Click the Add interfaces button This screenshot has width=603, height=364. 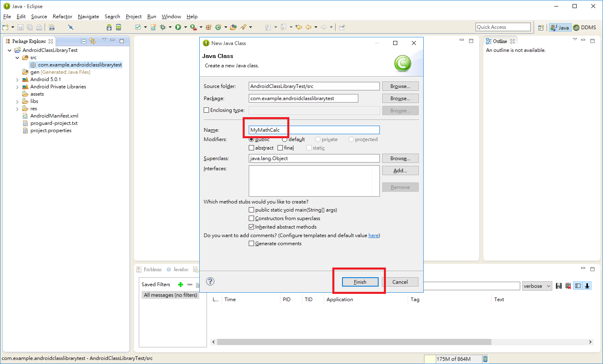(x=400, y=171)
